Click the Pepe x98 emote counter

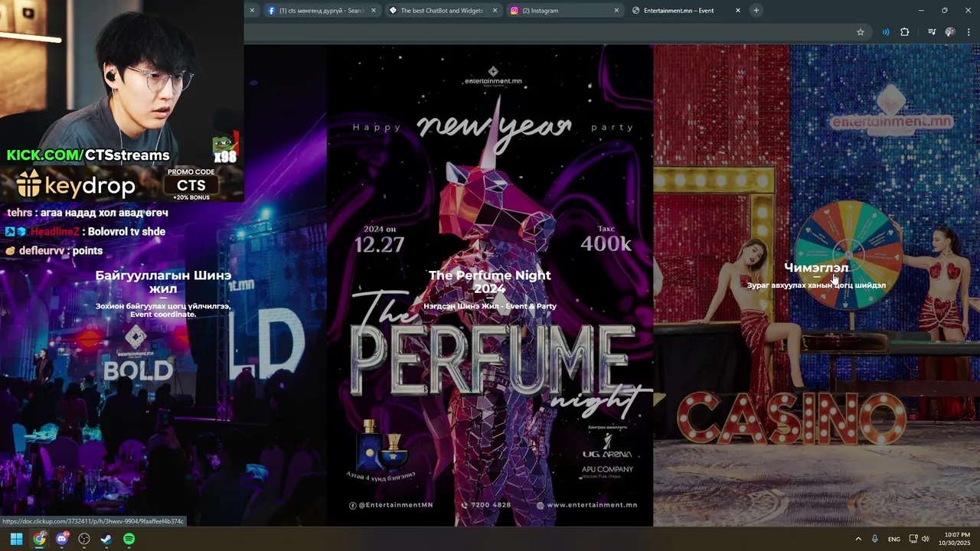226,149
